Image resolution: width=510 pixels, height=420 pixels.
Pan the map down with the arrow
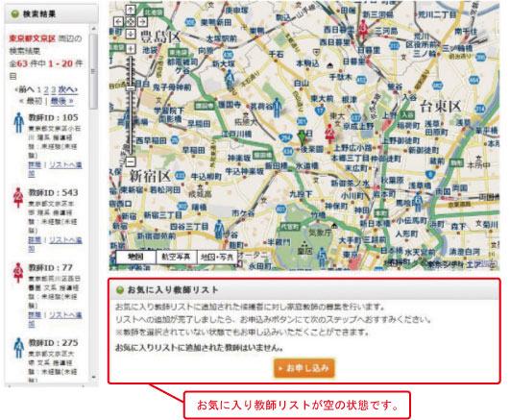coord(130,34)
